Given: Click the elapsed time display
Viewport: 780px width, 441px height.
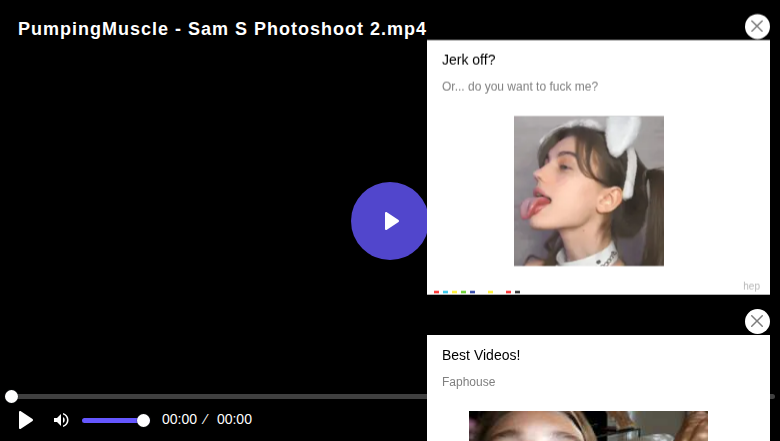Looking at the screenshot, I should point(179,420).
